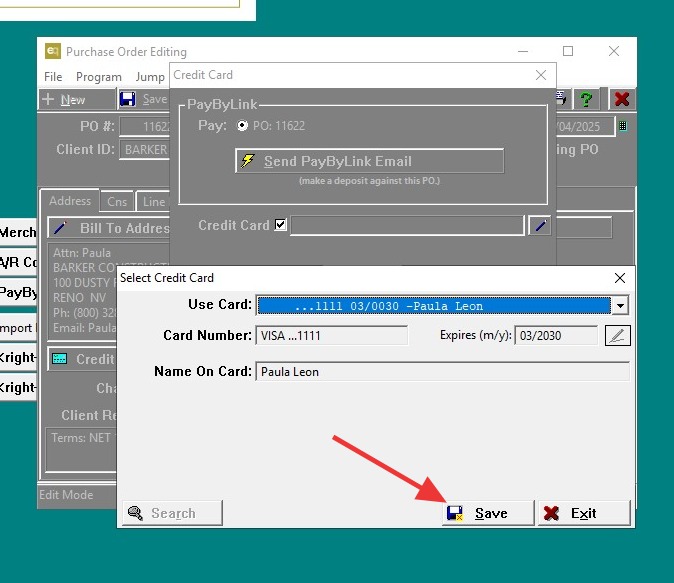Toggle the Credit Card checkbox
674x583 pixels.
(x=280, y=224)
